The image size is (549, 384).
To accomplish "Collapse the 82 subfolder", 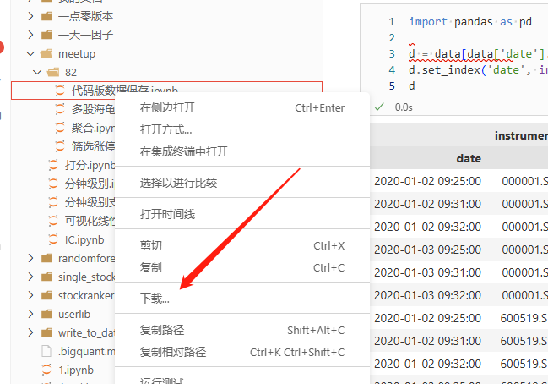I will click(37, 72).
